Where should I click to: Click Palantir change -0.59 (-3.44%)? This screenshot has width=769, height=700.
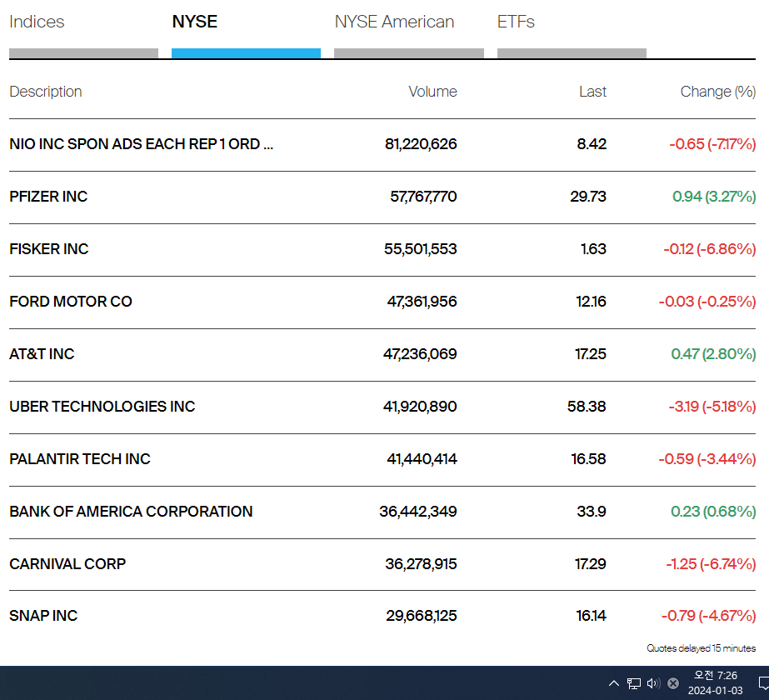point(707,459)
